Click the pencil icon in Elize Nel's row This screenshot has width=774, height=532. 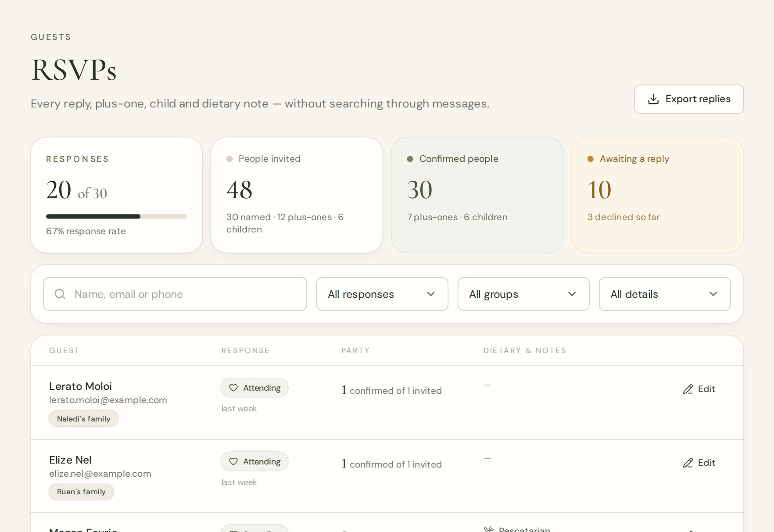(x=688, y=463)
